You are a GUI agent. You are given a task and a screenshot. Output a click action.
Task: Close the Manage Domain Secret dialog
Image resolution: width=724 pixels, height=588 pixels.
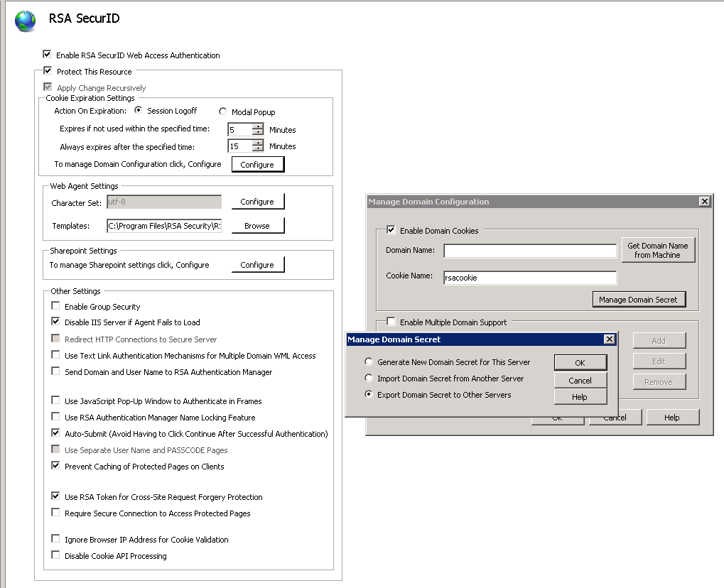coord(609,339)
